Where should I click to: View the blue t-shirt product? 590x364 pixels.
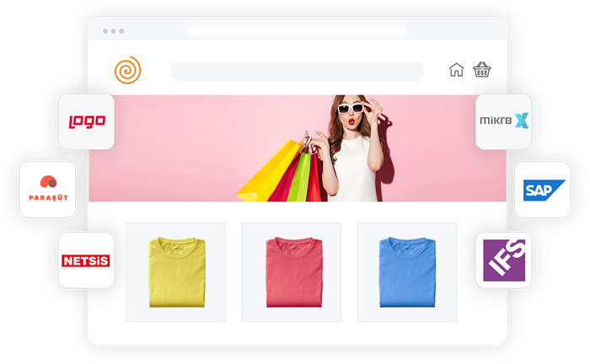pos(407,271)
